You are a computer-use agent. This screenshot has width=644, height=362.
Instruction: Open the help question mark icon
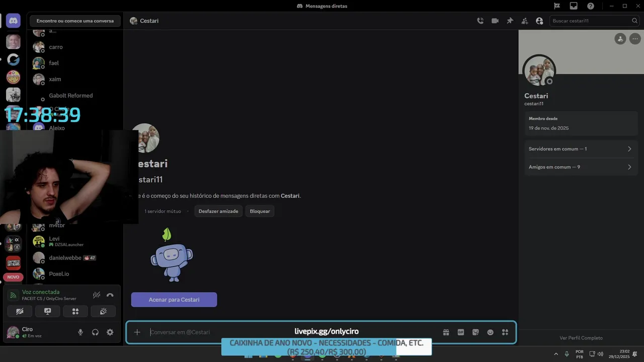pyautogui.click(x=591, y=6)
